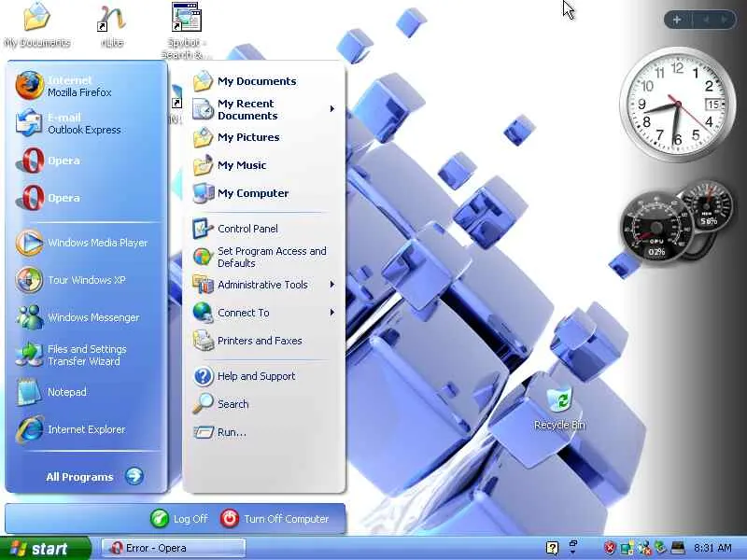Open Help and Support

pyautogui.click(x=263, y=376)
